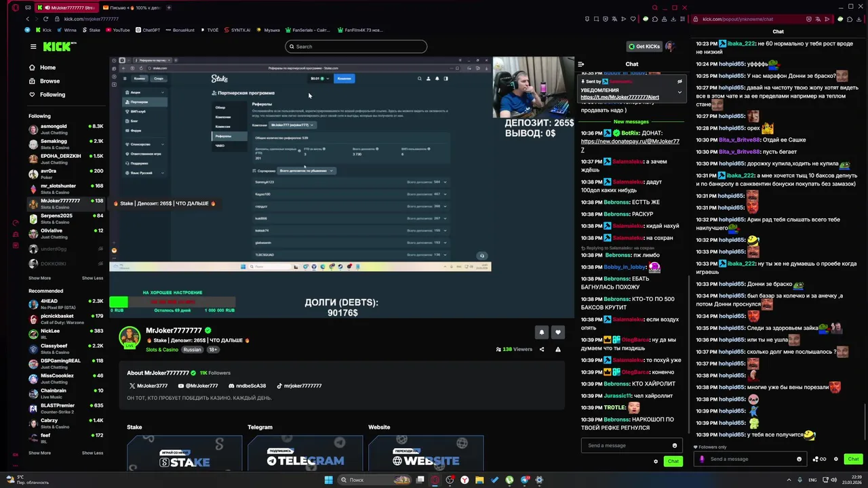Focus the popout chat window message input
Image resolution: width=868 pixels, height=488 pixels.
pyautogui.click(x=751, y=459)
